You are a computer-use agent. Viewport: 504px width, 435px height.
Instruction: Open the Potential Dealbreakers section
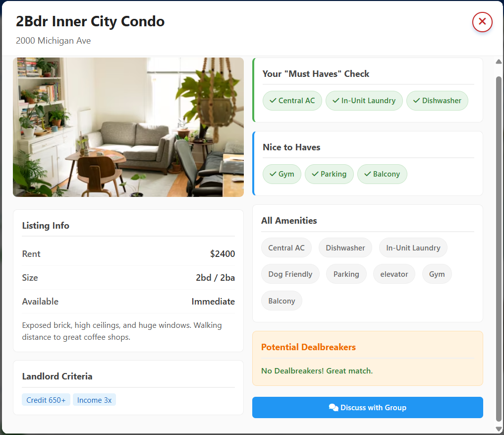coord(308,347)
